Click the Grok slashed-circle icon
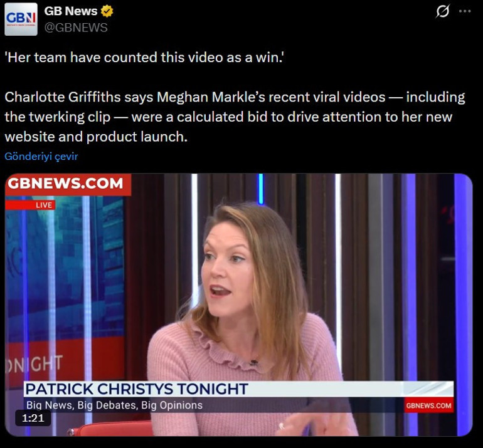483x448 pixels. [x=442, y=11]
